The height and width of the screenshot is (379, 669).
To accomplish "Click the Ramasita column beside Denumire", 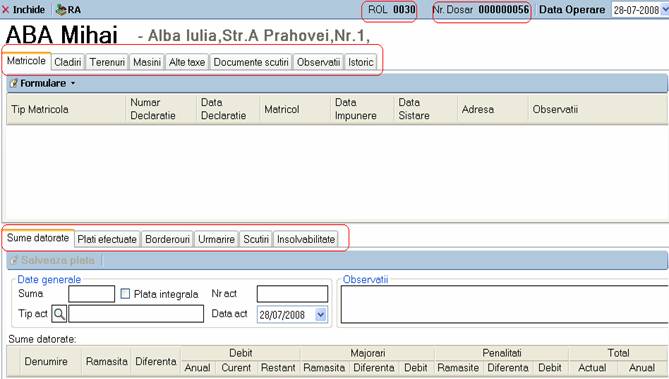I will pyautogui.click(x=107, y=361).
